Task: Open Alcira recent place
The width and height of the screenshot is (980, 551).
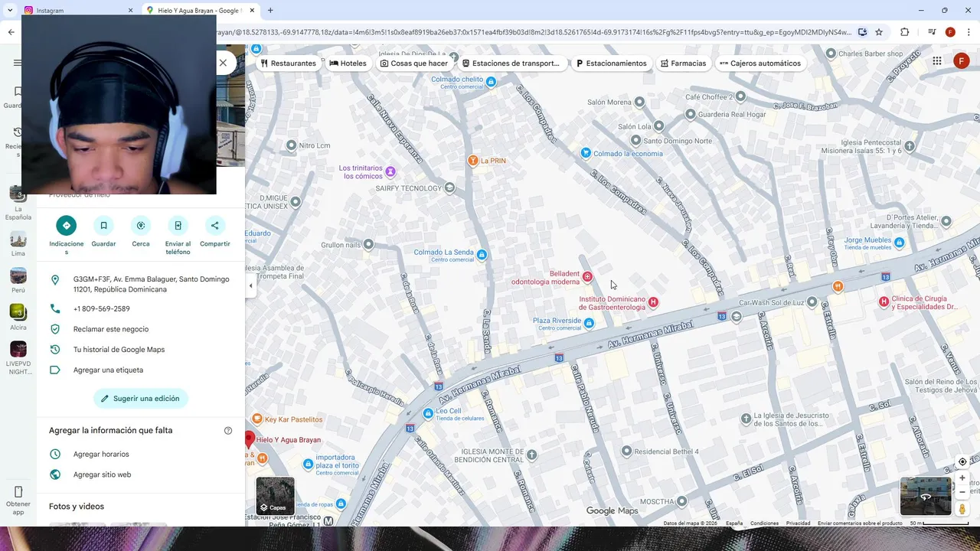Action: click(x=18, y=318)
